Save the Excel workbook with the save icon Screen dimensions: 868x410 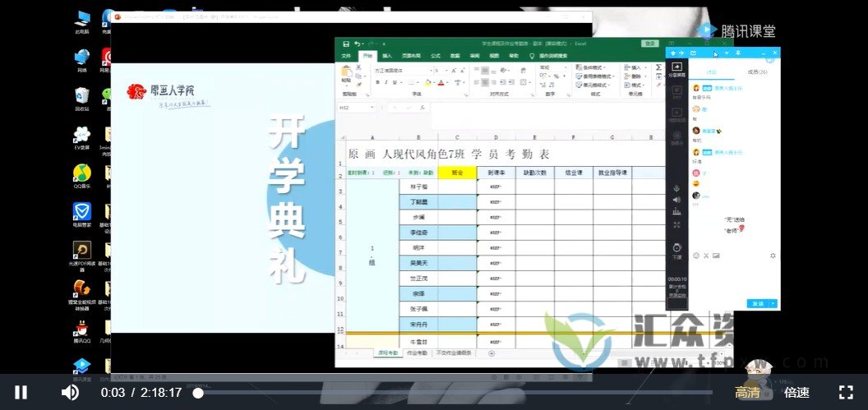click(x=346, y=44)
